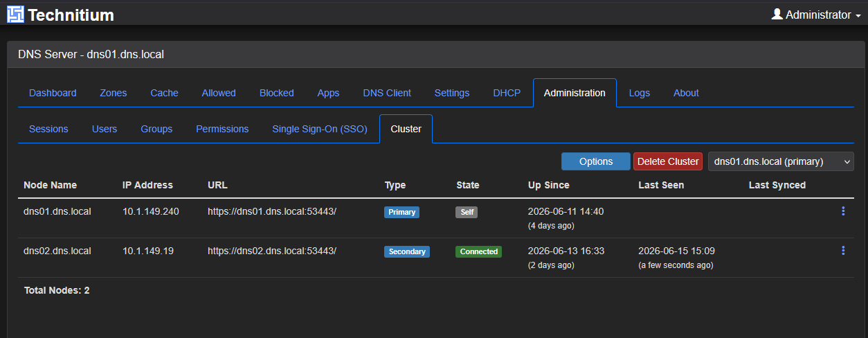Click the Node Name column header
This screenshot has height=338, width=868.
click(x=50, y=185)
